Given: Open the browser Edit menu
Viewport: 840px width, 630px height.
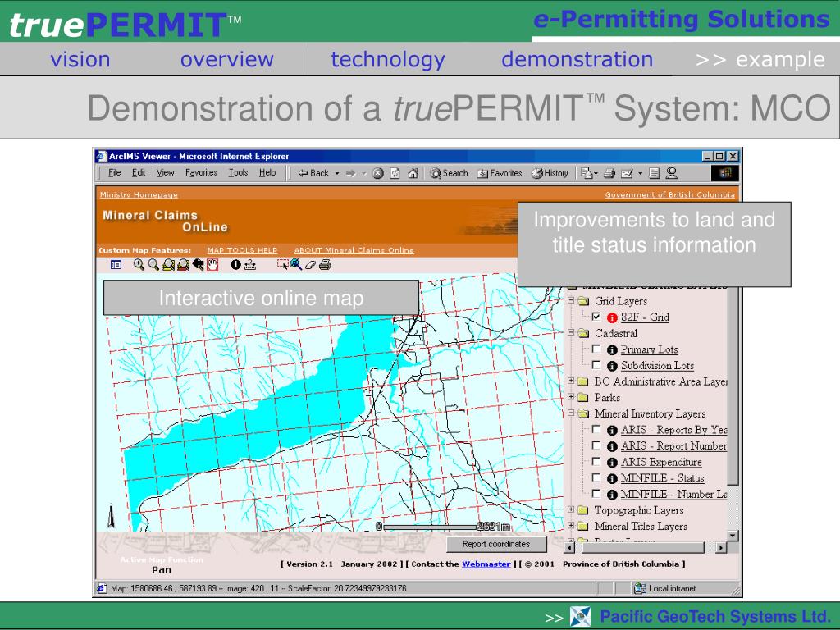Looking at the screenshot, I should pyautogui.click(x=139, y=172).
